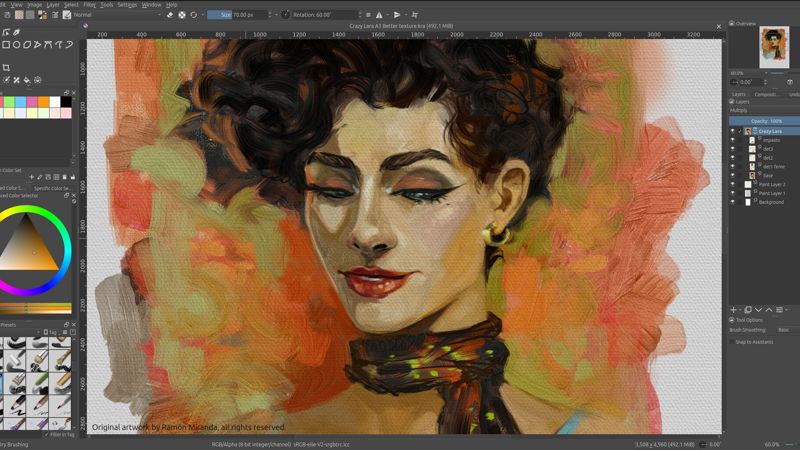The image size is (800, 450).
Task: Select the Crop tool
Action: click(6, 67)
